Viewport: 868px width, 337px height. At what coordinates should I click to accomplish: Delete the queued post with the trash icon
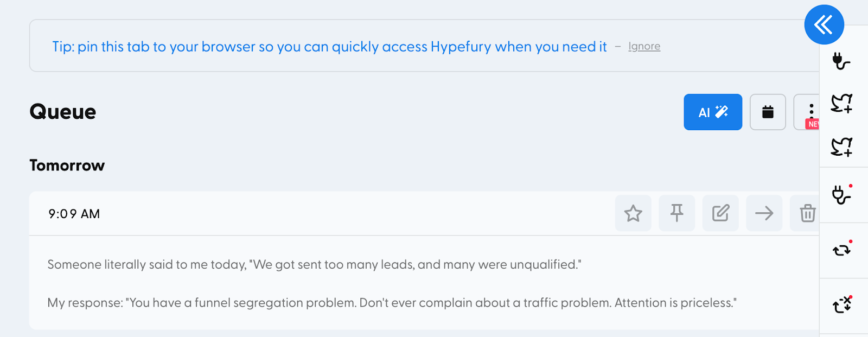point(805,213)
